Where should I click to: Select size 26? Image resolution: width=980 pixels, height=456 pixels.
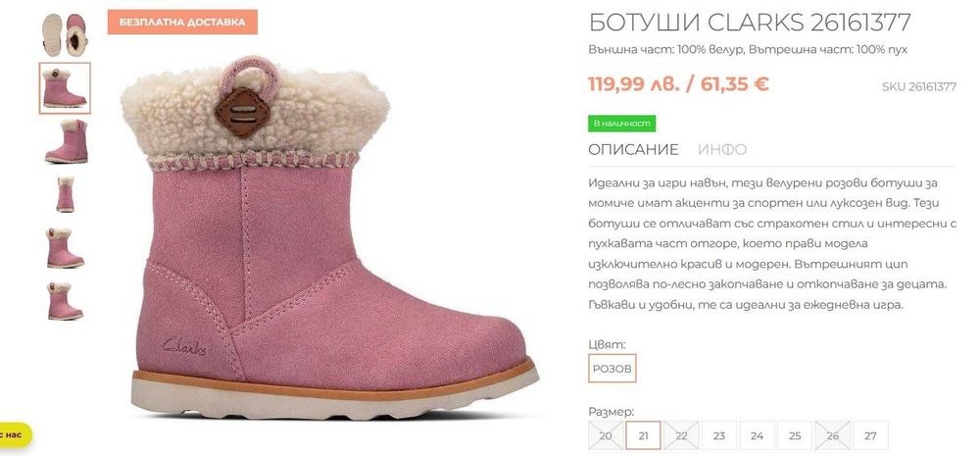[832, 436]
